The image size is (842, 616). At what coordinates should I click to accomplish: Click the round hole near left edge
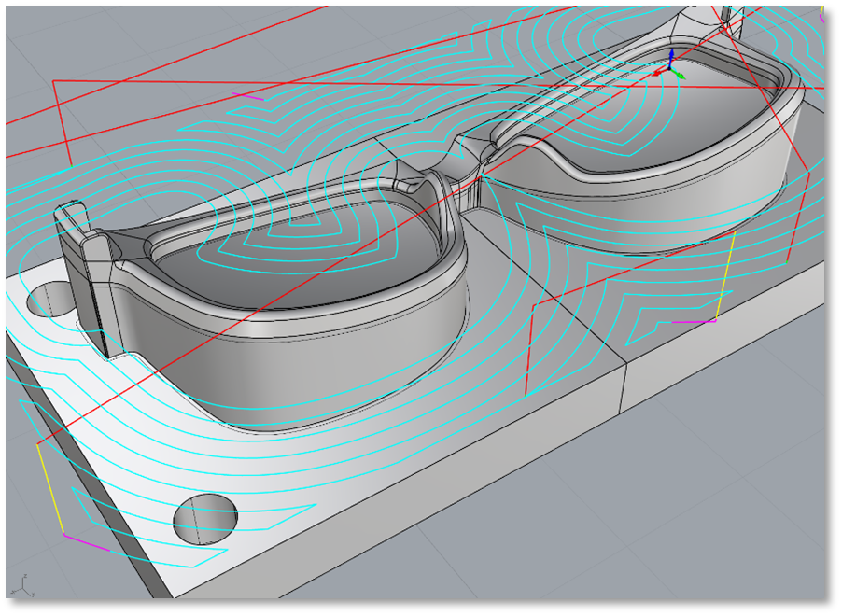(x=49, y=301)
